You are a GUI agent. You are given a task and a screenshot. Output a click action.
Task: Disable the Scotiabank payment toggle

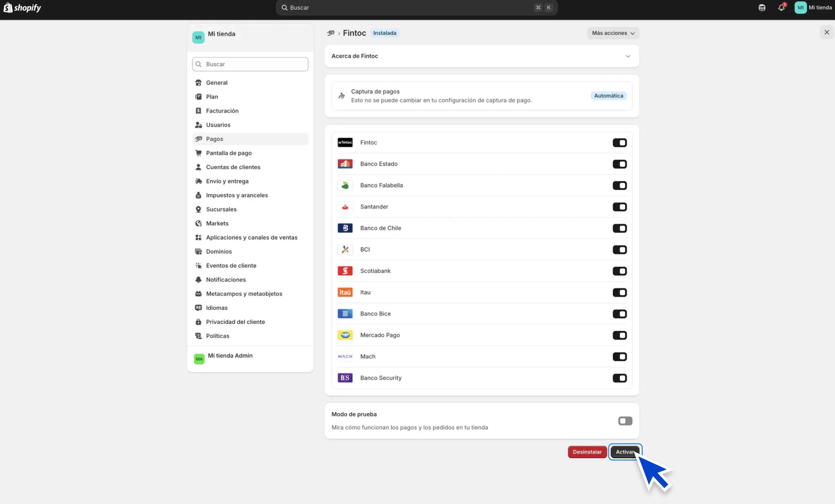click(x=620, y=271)
